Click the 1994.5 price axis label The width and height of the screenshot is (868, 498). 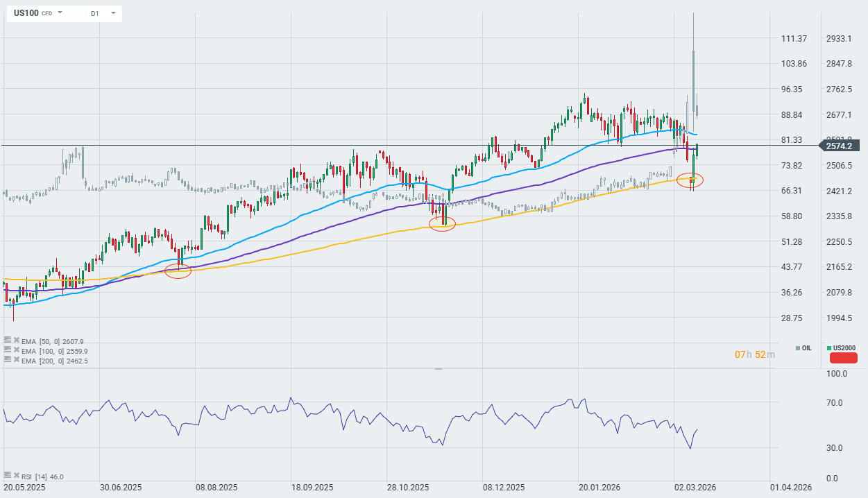pyautogui.click(x=839, y=318)
